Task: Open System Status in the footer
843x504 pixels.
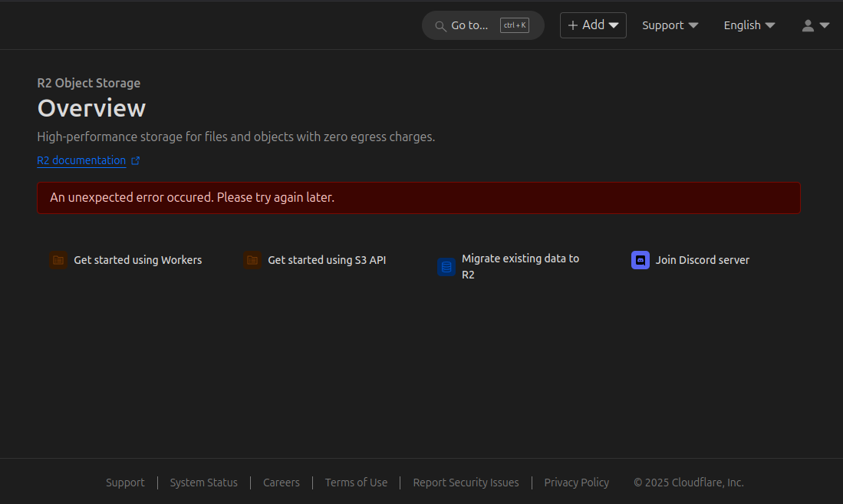Action: click(x=203, y=483)
